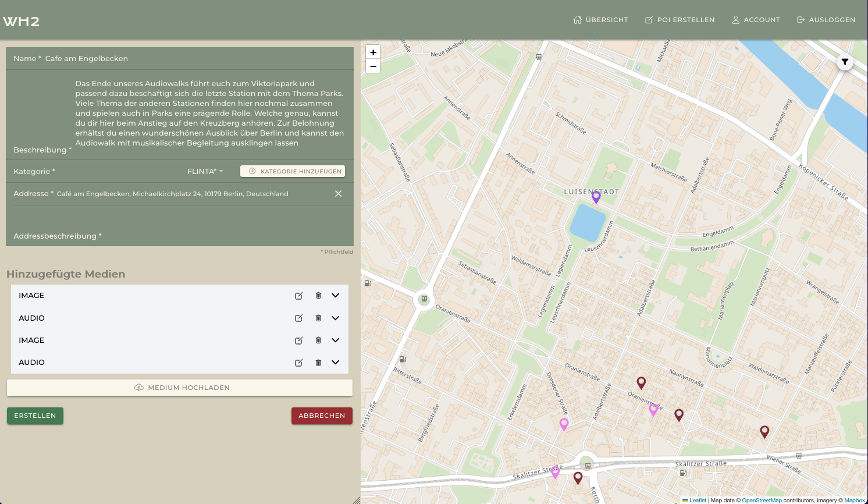Click the red Abbrechen button
The width and height of the screenshot is (868, 504).
tap(322, 416)
